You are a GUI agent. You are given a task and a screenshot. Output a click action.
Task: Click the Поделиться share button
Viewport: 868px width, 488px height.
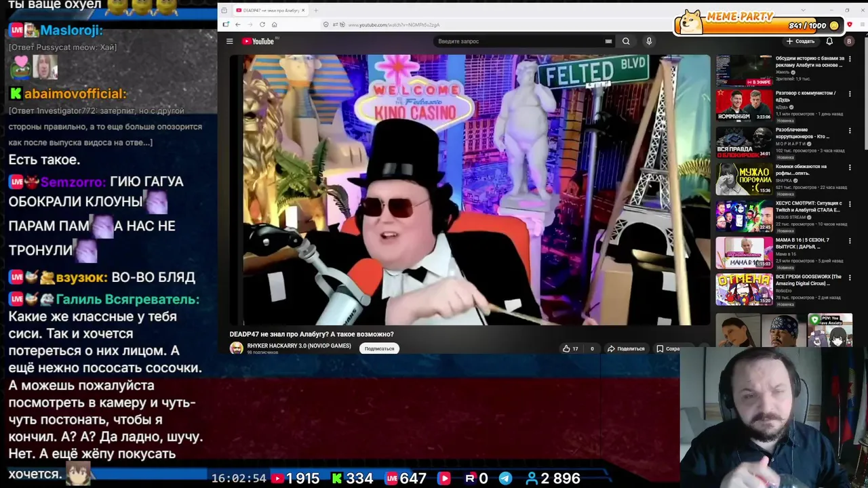tap(625, 348)
